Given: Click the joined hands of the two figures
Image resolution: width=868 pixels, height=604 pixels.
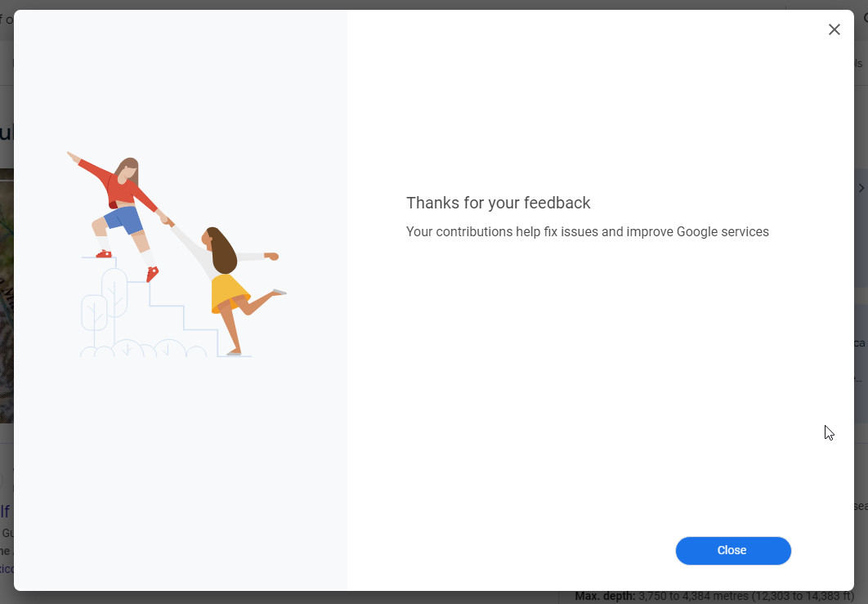Looking at the screenshot, I should click(165, 219).
